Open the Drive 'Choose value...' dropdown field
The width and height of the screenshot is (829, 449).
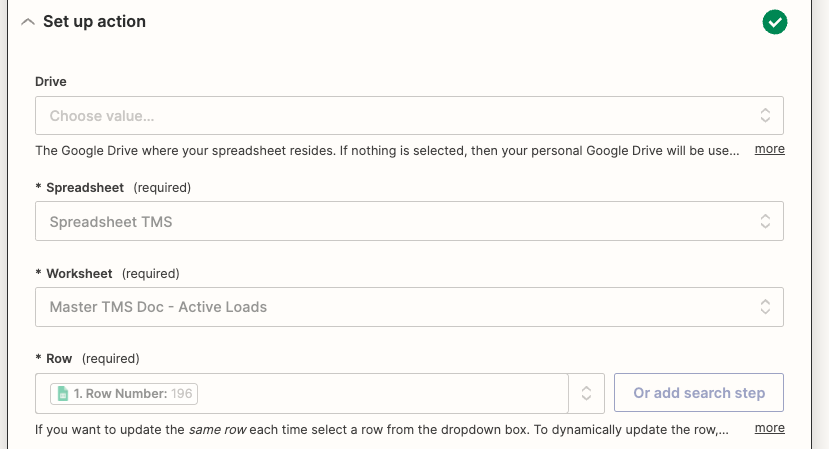(x=390, y=116)
